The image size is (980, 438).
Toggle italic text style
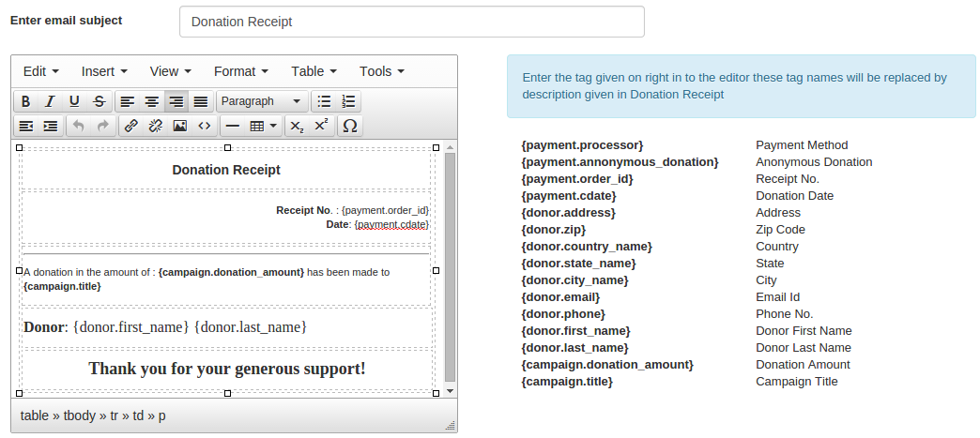pyautogui.click(x=50, y=101)
